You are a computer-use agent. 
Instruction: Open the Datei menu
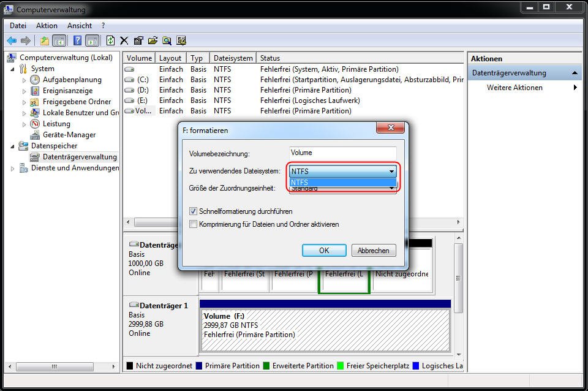point(18,26)
